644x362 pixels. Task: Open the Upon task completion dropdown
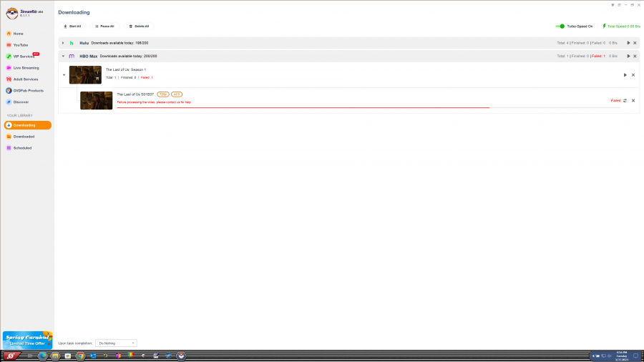pyautogui.click(x=116, y=343)
